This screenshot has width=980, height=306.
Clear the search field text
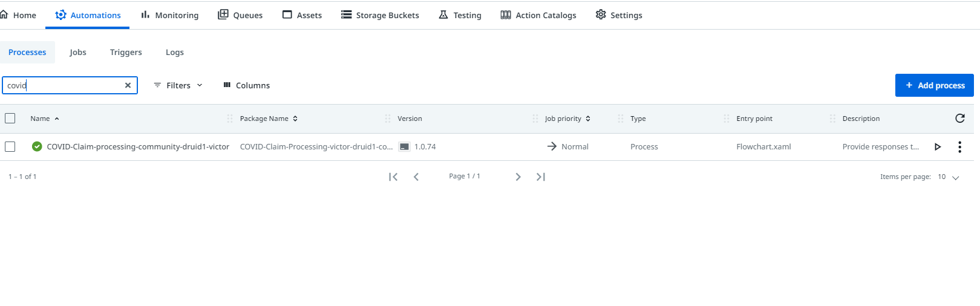pos(128,85)
